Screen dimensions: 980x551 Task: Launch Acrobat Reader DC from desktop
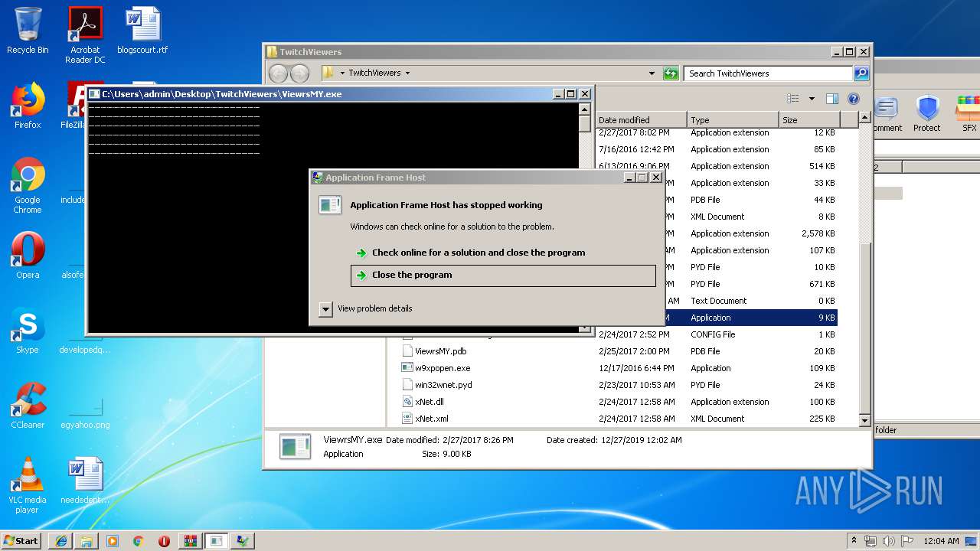point(85,35)
